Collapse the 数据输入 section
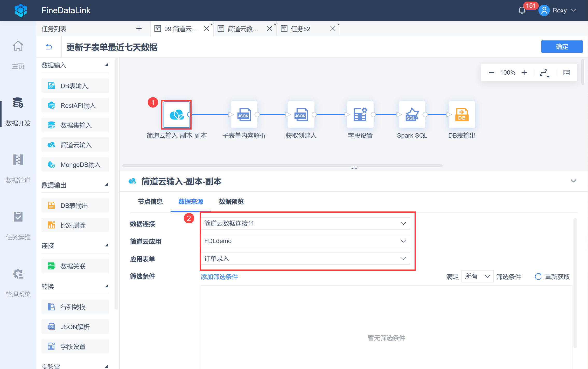588x369 pixels. point(107,65)
